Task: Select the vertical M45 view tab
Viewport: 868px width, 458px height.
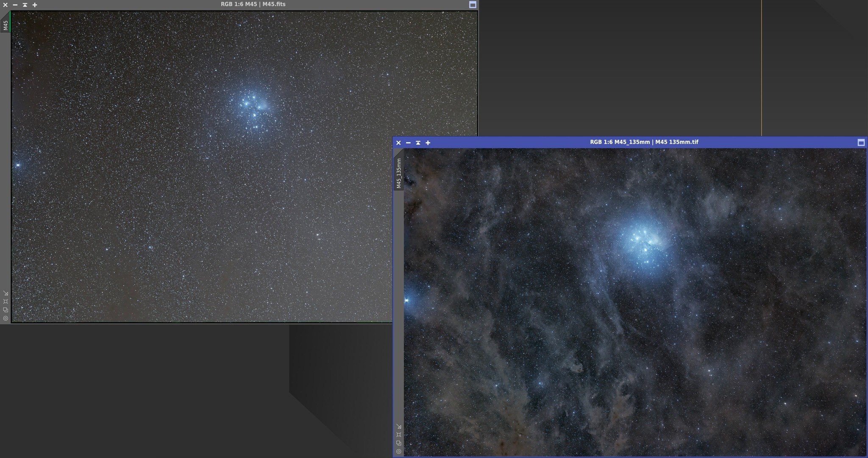Action: tap(6, 25)
